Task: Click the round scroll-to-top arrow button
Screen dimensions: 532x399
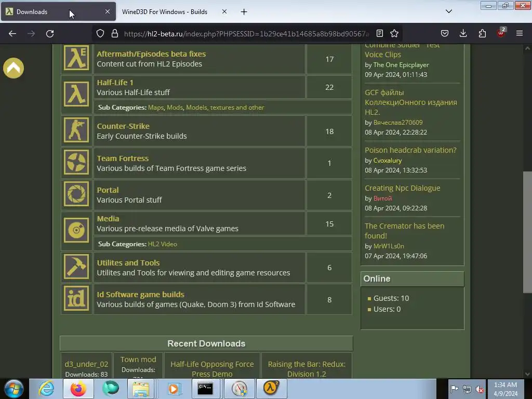Action: tap(14, 68)
